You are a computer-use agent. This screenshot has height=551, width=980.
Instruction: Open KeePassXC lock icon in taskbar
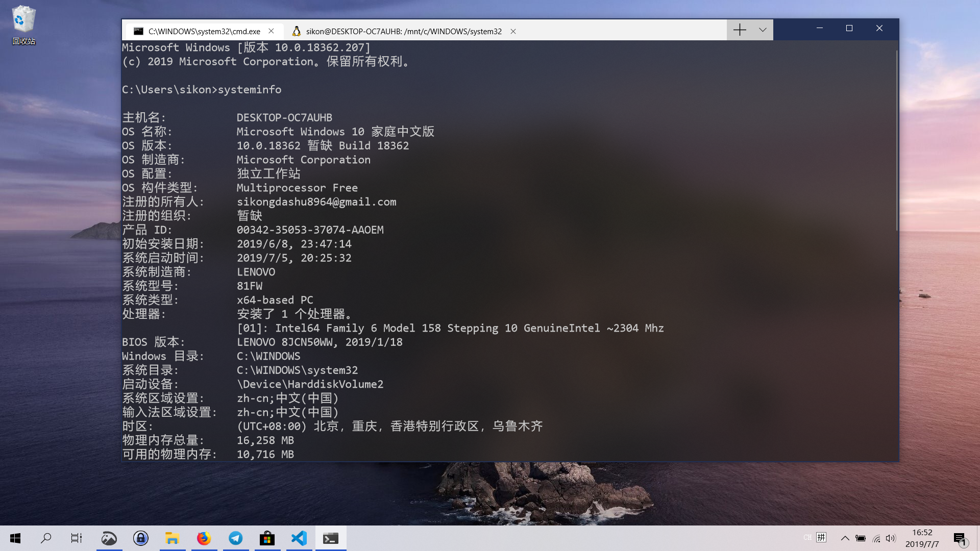coord(140,538)
